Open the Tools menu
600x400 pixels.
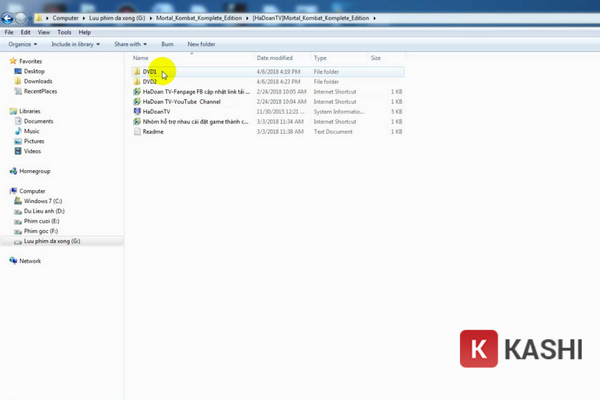click(x=64, y=32)
